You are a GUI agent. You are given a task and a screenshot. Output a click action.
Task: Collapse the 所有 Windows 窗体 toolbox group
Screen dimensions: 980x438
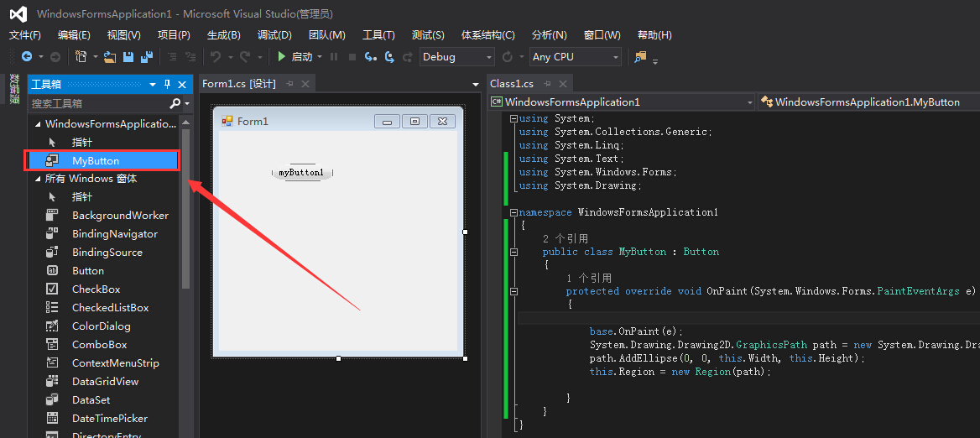[x=38, y=179]
